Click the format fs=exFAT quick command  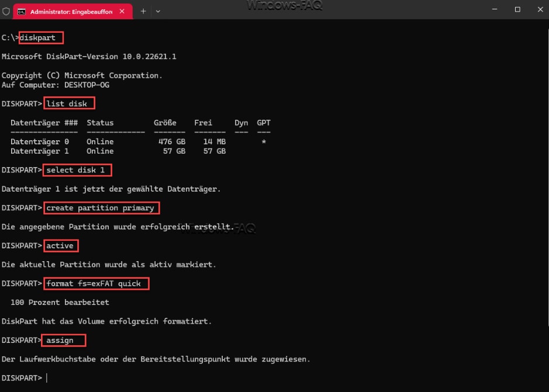tap(96, 283)
